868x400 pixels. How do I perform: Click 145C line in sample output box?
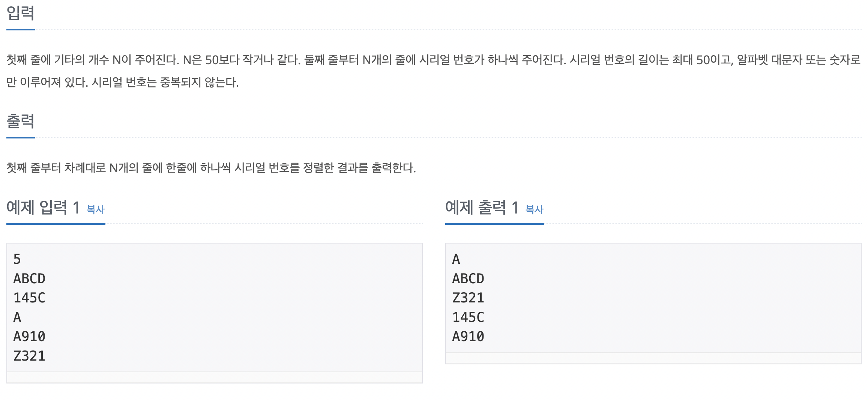(x=468, y=317)
